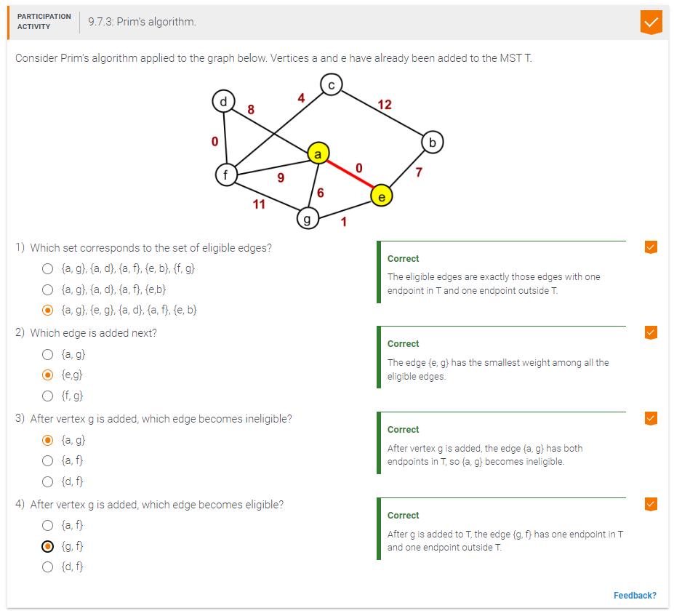Choose {d, f} radio under question 4

(48, 567)
